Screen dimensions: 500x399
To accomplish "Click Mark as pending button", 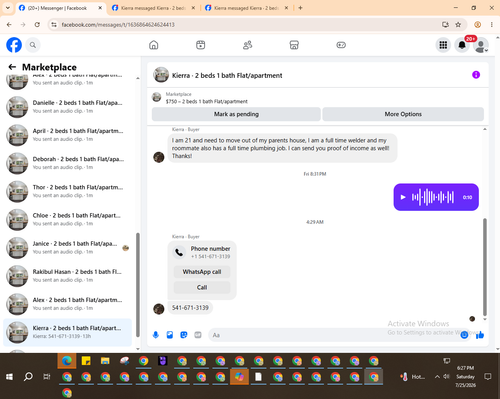I will tap(236, 114).
